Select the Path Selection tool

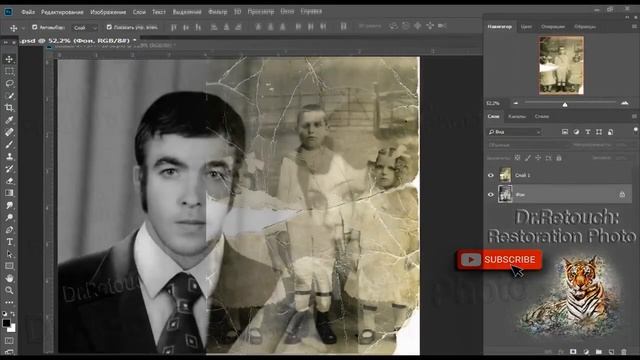coord(9,254)
